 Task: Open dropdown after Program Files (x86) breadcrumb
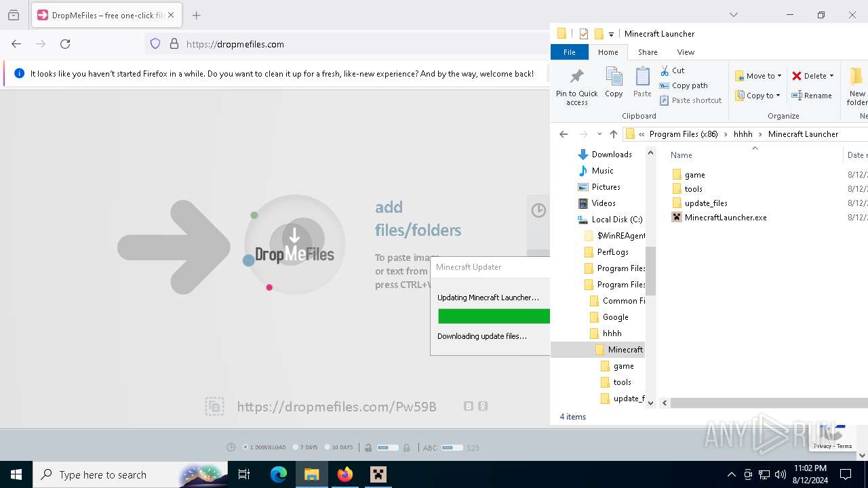click(x=726, y=134)
